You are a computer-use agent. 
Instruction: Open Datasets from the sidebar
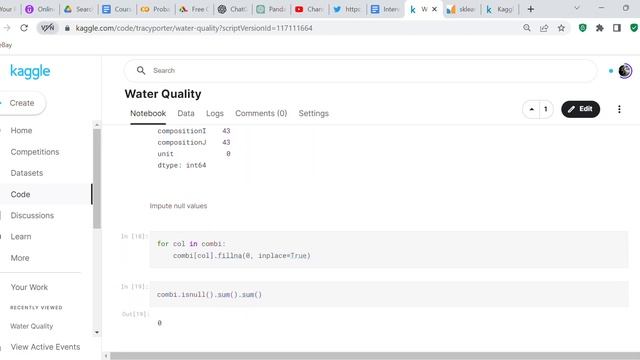point(27,173)
